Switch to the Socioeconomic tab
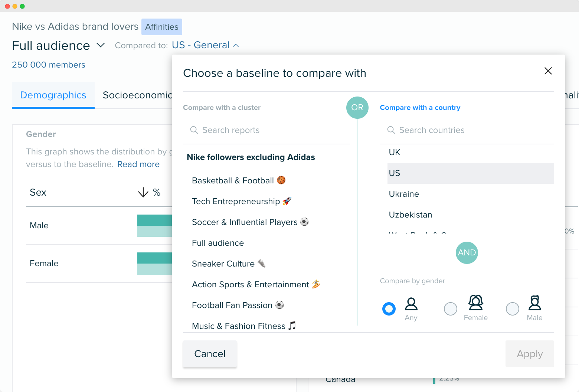 click(137, 95)
